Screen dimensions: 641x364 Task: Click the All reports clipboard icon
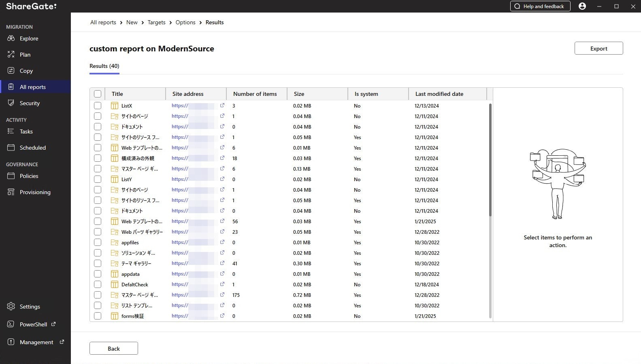coord(11,87)
